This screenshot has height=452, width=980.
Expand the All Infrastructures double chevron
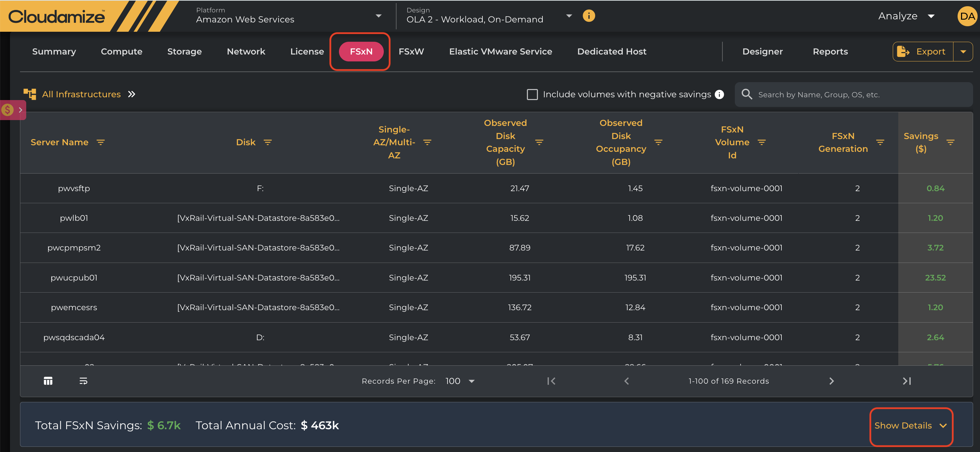(x=132, y=94)
